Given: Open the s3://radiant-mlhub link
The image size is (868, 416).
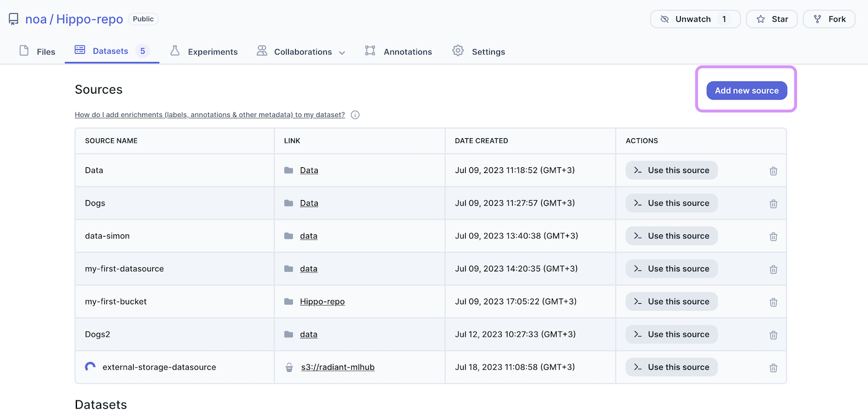Looking at the screenshot, I should 337,367.
